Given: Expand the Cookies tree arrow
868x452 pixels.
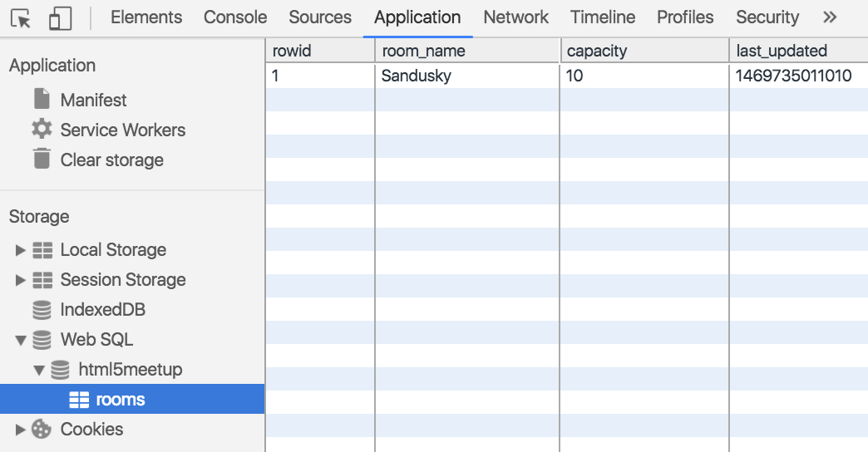Looking at the screenshot, I should (21, 430).
